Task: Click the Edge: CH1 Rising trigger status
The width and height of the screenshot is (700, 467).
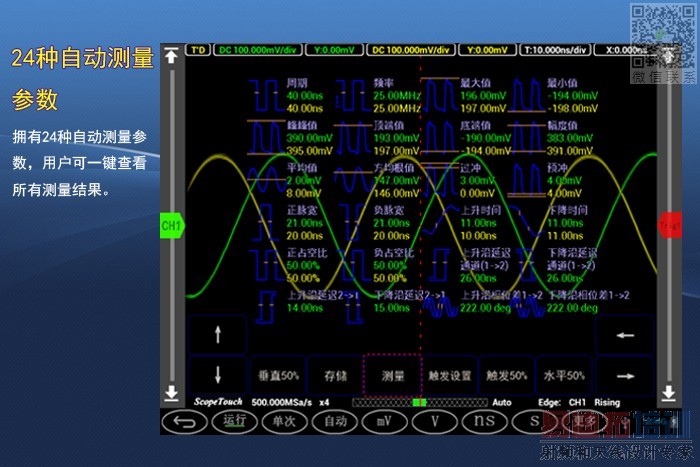Action: (579, 403)
